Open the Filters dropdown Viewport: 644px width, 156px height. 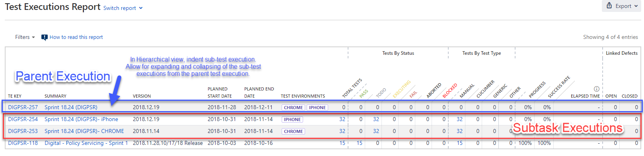click(x=25, y=37)
